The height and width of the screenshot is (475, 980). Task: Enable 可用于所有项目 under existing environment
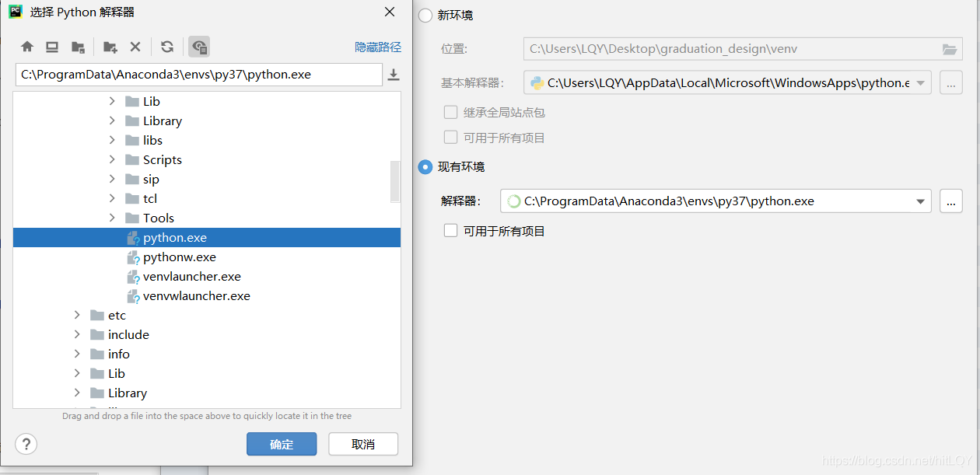coord(450,231)
